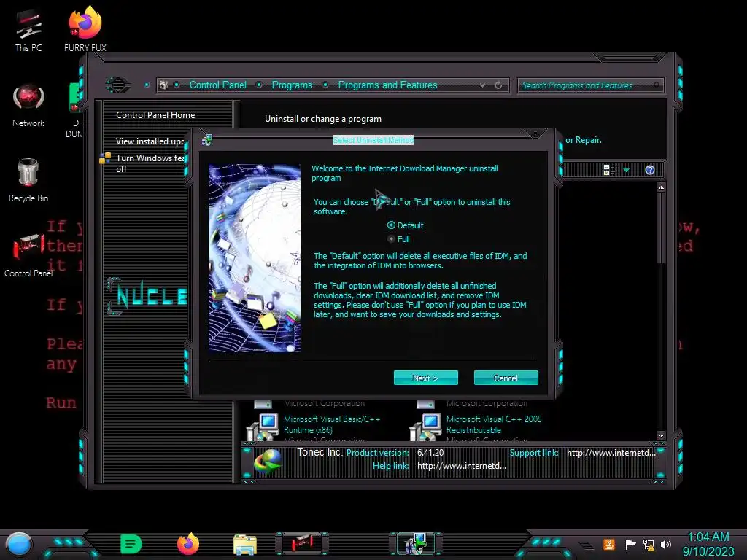Open Control Panel in the address breadcrumb

[x=217, y=85]
